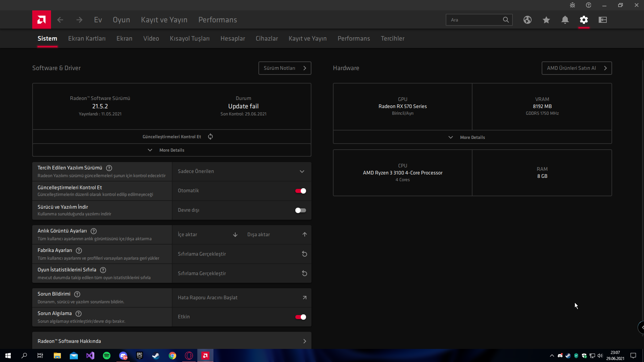Screen dimensions: 644x362
Task: Open Visual Studio from the taskbar
Action: click(x=90, y=356)
